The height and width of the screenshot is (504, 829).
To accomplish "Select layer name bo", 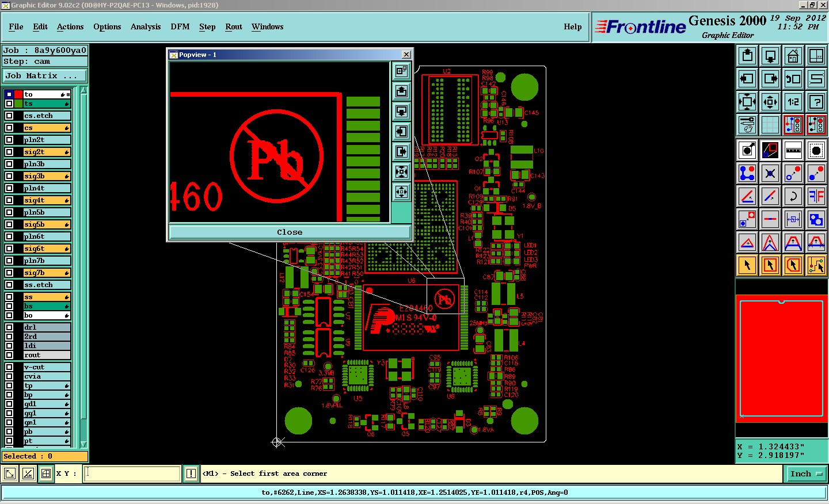I will pyautogui.click(x=47, y=315).
